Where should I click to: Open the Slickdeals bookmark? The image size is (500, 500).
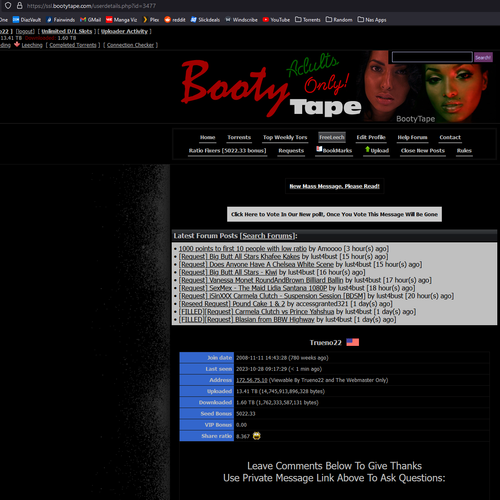[x=205, y=20]
